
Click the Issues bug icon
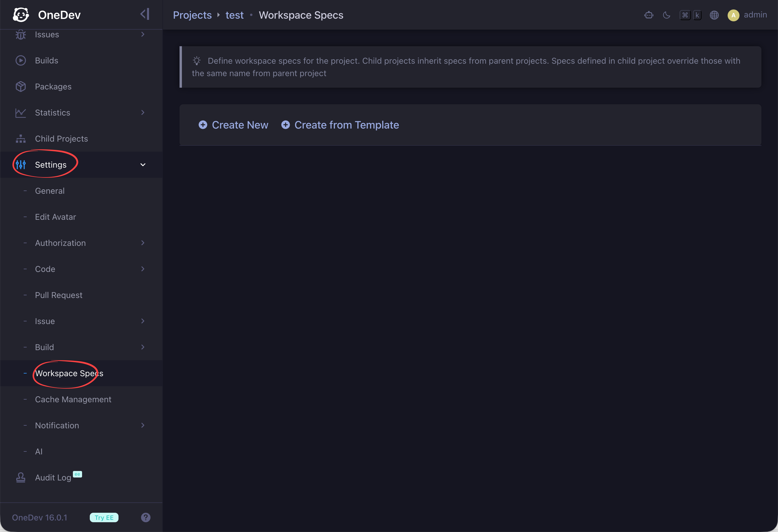click(21, 34)
